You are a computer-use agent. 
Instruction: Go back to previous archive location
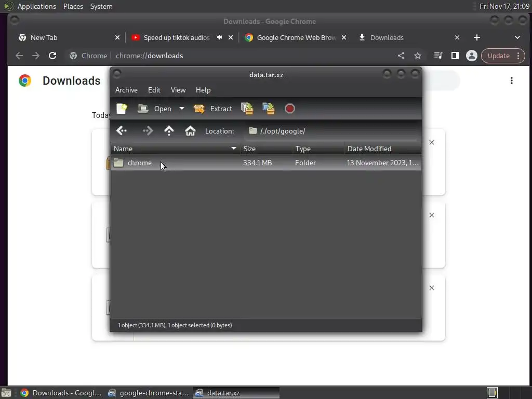point(121,130)
